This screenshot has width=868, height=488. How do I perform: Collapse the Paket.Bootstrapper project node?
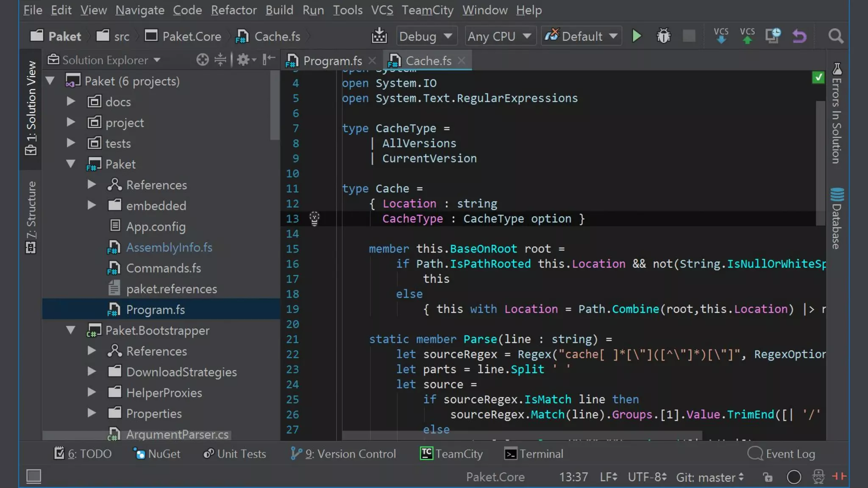tap(71, 330)
